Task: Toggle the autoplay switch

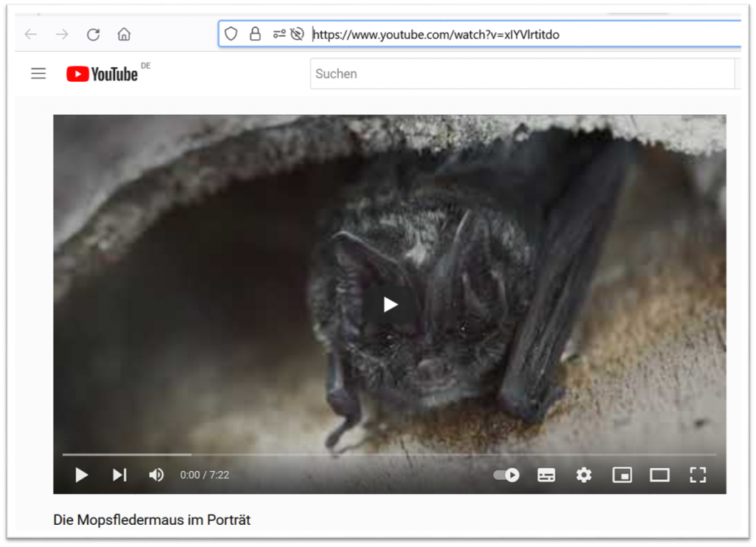Action: [506, 475]
